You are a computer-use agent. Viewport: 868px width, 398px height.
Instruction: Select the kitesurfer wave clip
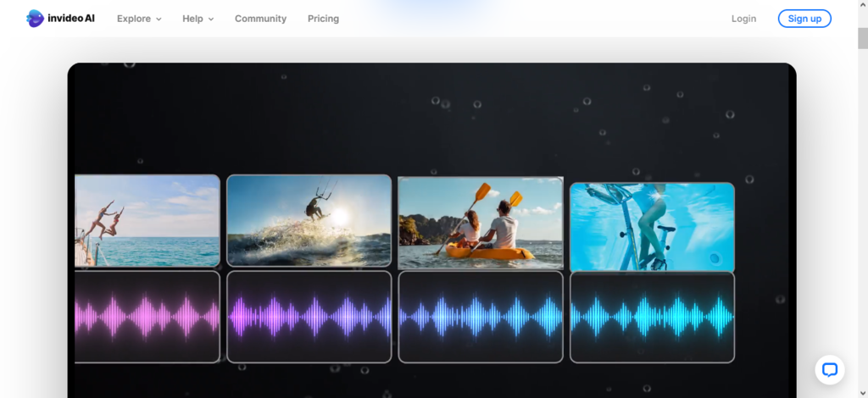click(x=309, y=221)
